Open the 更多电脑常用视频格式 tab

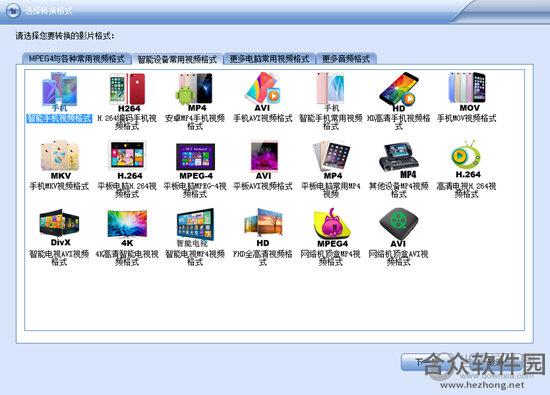point(269,59)
